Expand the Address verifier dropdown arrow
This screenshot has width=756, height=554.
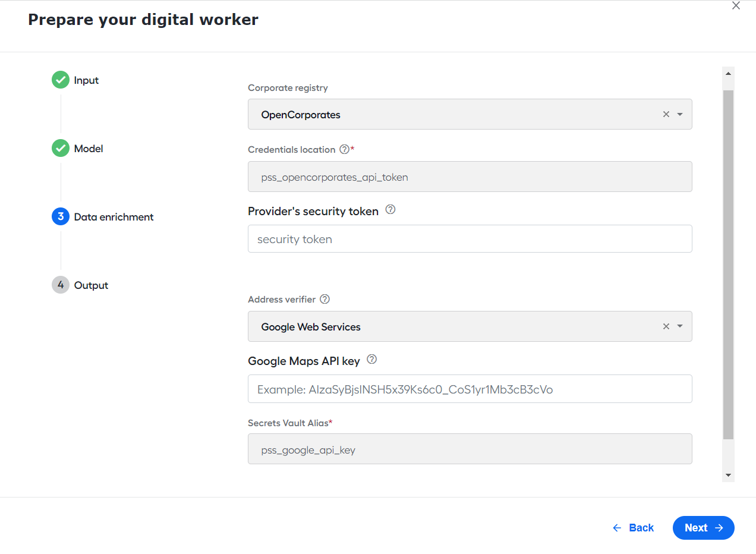pos(680,326)
